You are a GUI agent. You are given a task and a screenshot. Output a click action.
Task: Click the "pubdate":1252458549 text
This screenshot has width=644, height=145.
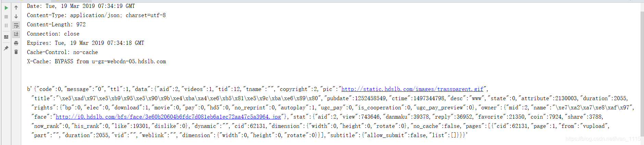pyautogui.click(x=355, y=98)
